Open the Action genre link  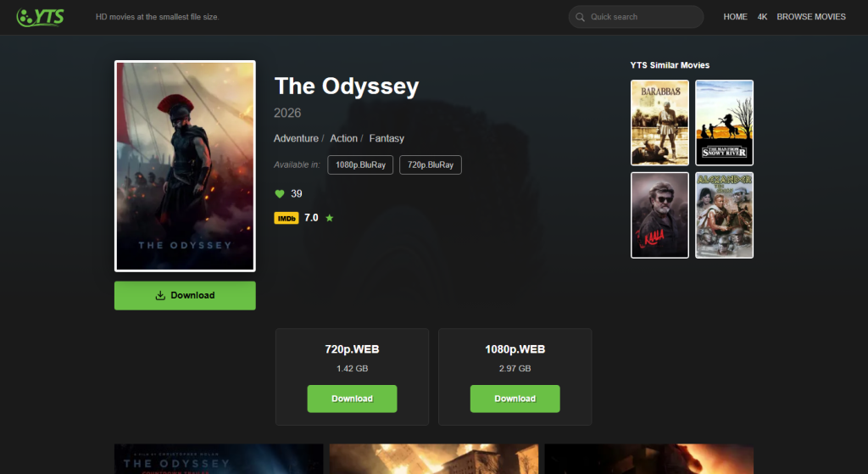pyautogui.click(x=344, y=138)
